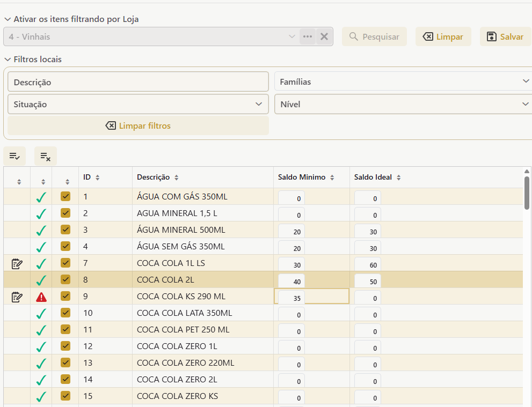The width and height of the screenshot is (532, 407).
Task: Click the Limpar filtros button
Action: [x=138, y=125]
